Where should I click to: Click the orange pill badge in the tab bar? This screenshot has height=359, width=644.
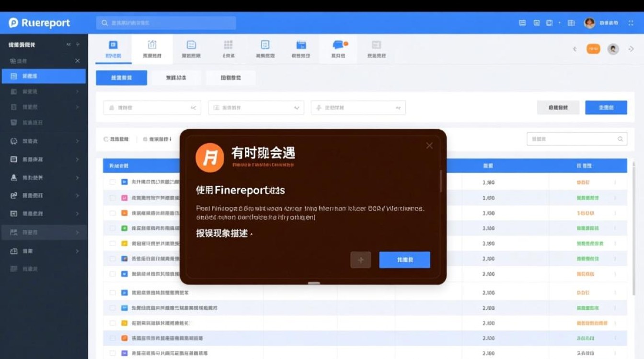pyautogui.click(x=593, y=48)
